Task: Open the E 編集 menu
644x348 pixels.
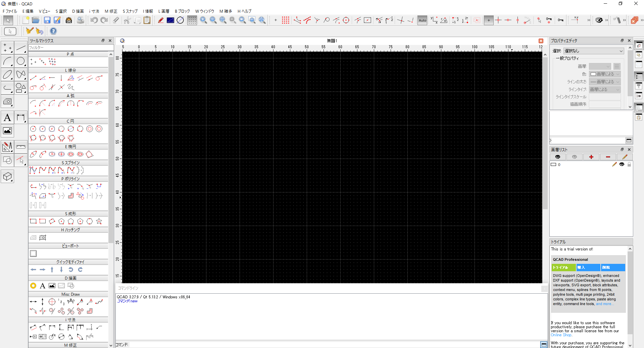Action: coord(28,11)
